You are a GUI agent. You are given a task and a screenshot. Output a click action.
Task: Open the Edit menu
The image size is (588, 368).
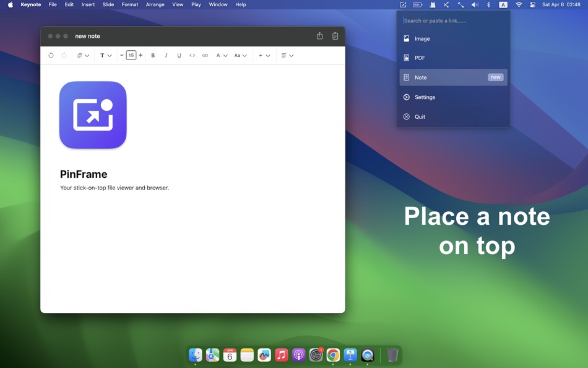pos(69,4)
